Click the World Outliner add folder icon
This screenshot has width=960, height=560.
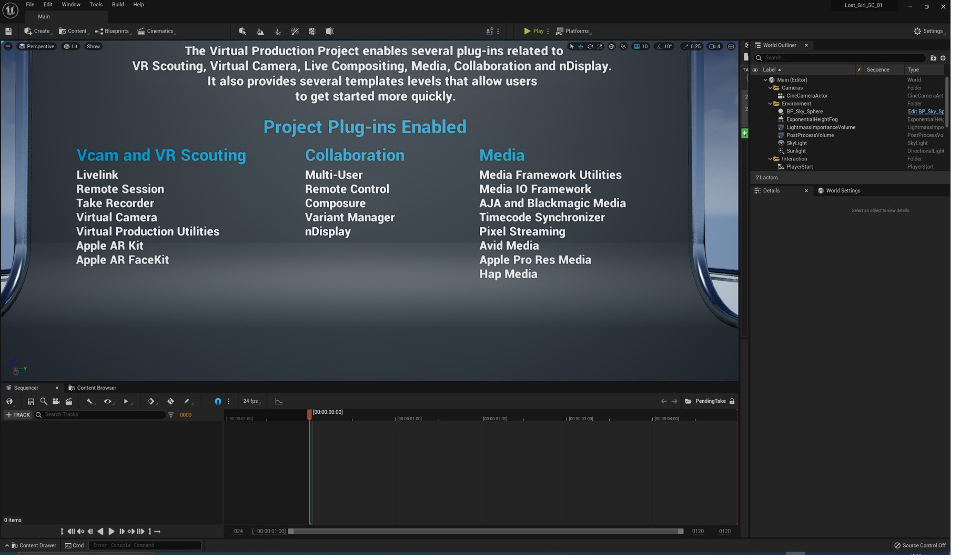933,58
